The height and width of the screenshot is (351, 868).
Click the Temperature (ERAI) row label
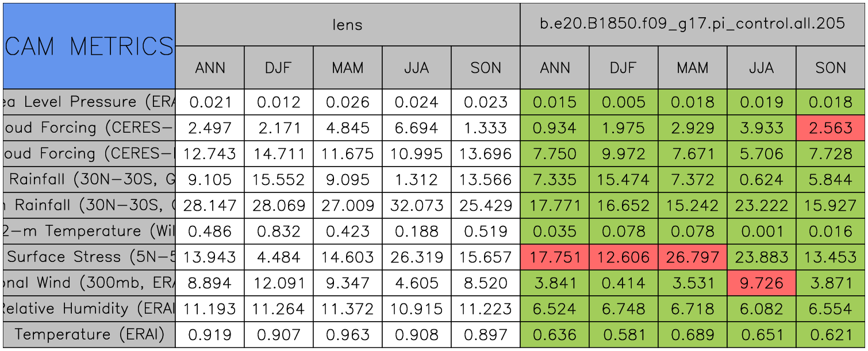[x=89, y=335]
